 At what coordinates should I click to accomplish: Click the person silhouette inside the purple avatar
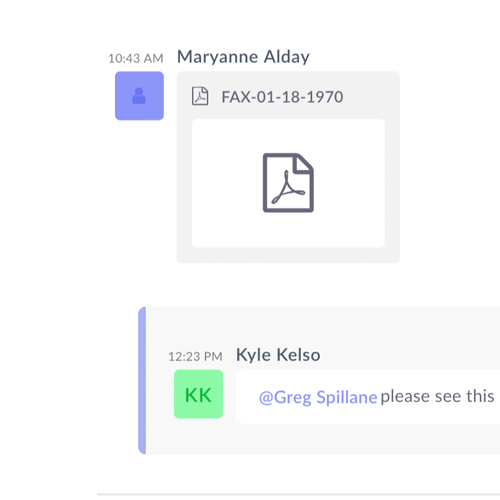[x=139, y=96]
